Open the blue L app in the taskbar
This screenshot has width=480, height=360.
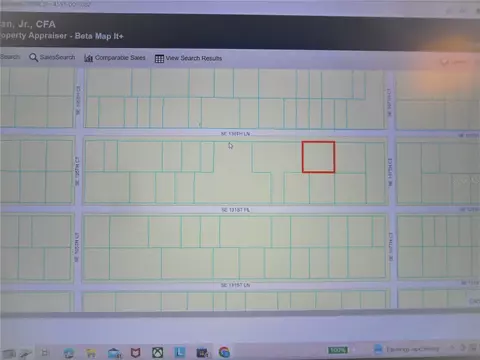pos(180,352)
